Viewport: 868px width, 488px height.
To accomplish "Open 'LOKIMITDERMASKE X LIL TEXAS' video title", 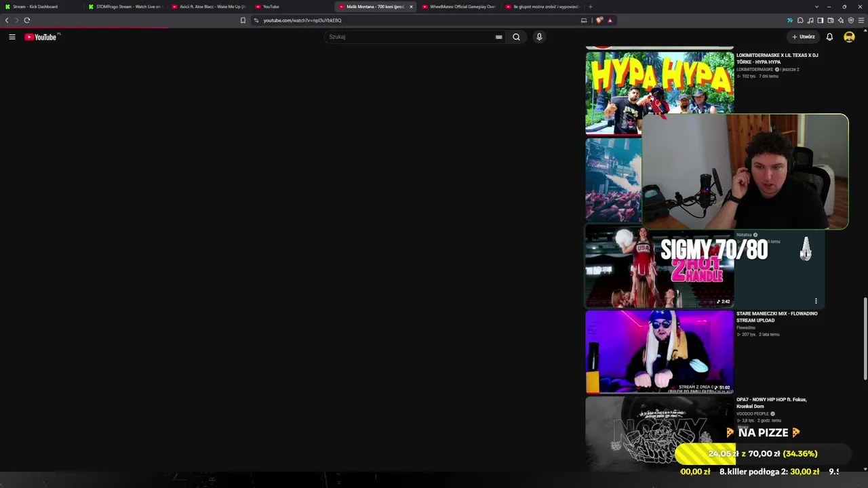I will tap(777, 59).
